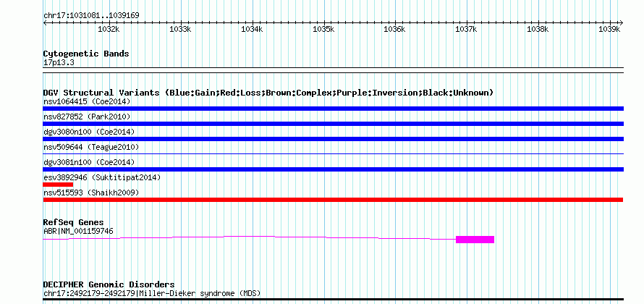The image size is (644, 304).
Task: Click the 17p13.3 cytogenetic band label
Action: coord(59,62)
